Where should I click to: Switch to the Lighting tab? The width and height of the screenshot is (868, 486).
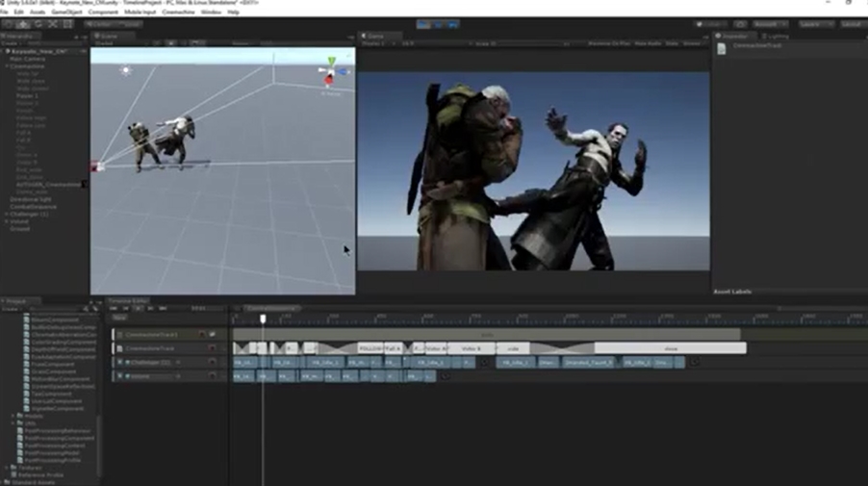coord(775,36)
